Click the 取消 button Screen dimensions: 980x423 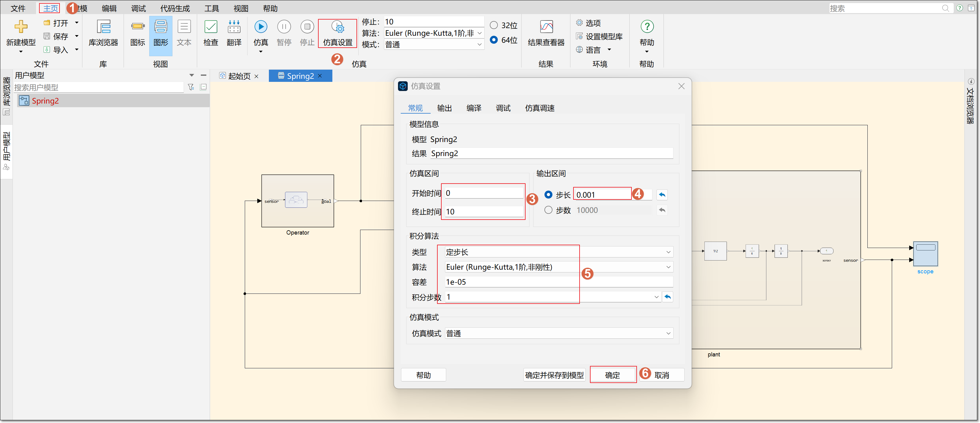click(662, 375)
